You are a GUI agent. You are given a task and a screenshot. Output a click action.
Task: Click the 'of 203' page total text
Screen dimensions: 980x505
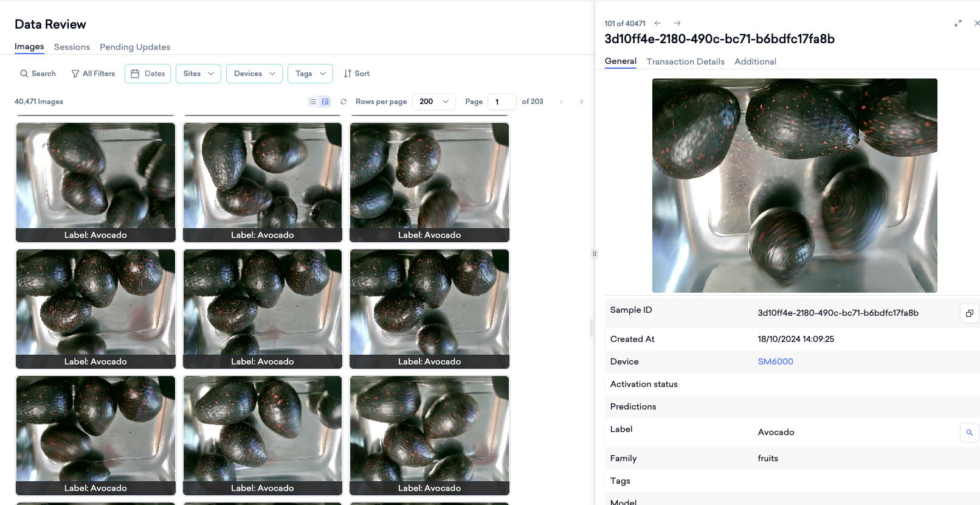tap(533, 102)
